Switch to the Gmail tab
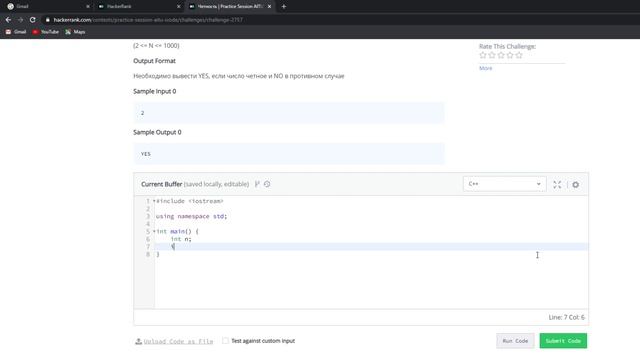The image size is (640, 360). tap(48, 7)
